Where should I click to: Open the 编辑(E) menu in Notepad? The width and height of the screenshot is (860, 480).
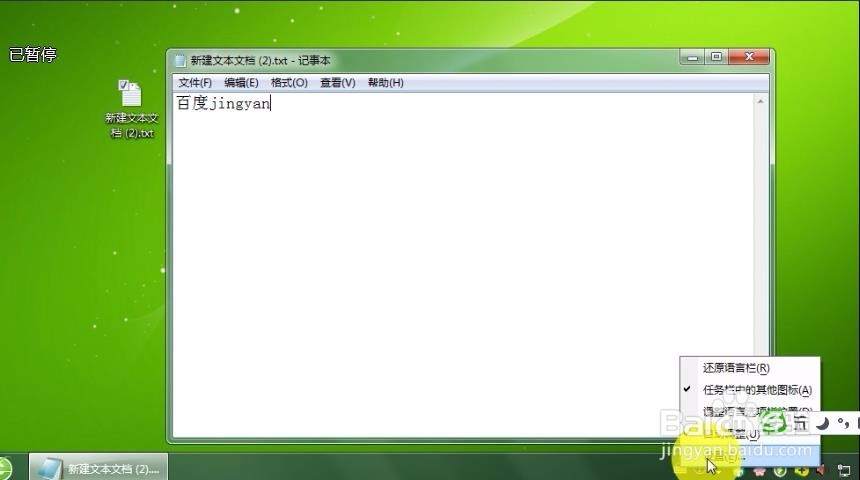point(241,83)
